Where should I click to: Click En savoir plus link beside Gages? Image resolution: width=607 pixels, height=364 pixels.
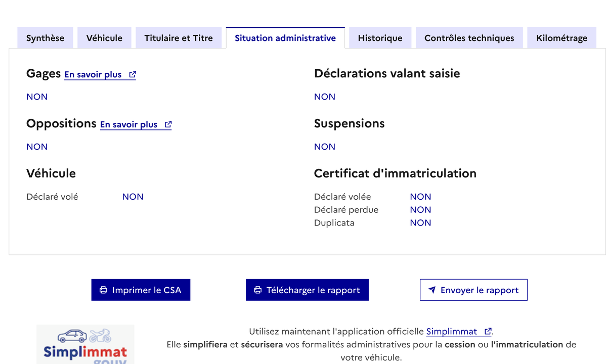[x=93, y=75]
